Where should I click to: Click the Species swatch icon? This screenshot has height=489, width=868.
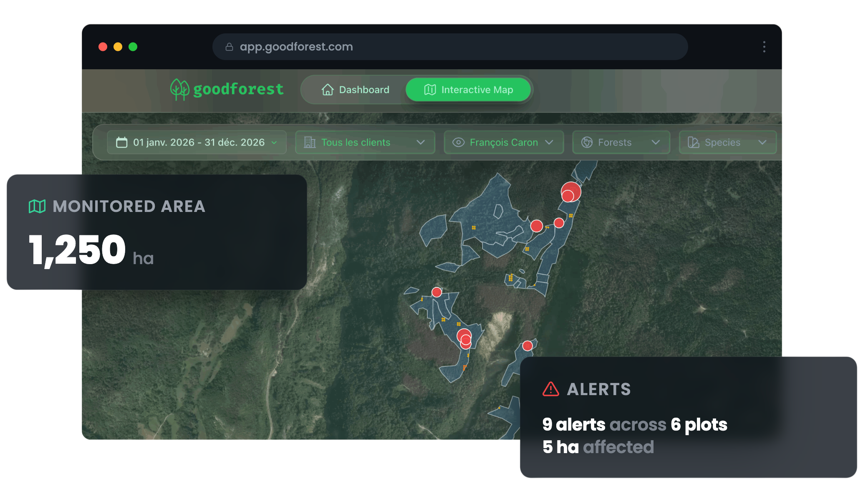click(x=694, y=142)
